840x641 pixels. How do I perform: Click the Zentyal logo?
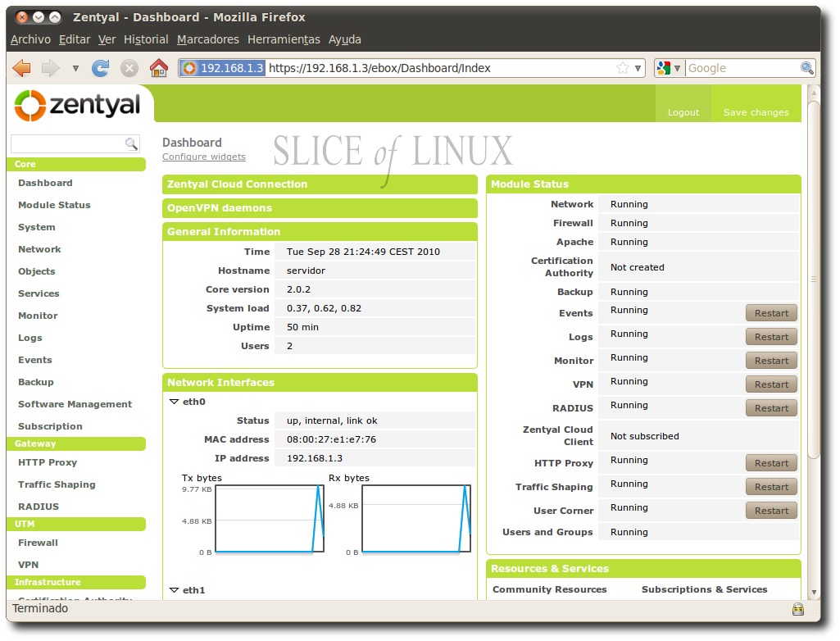[76, 105]
